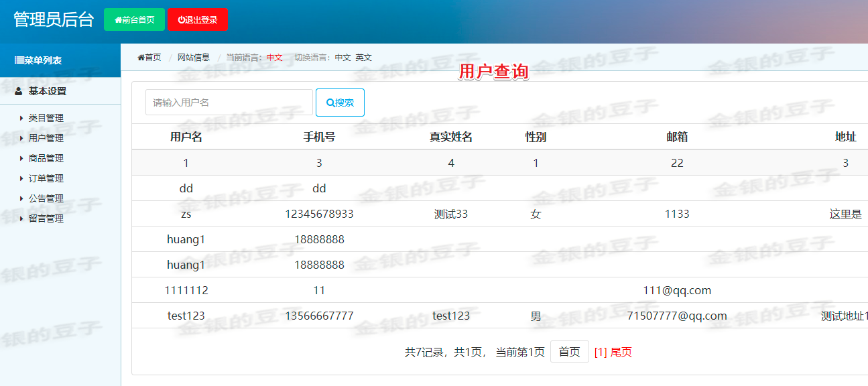The width and height of the screenshot is (868, 386).
Task: Select username cell test123
Action: pos(186,316)
